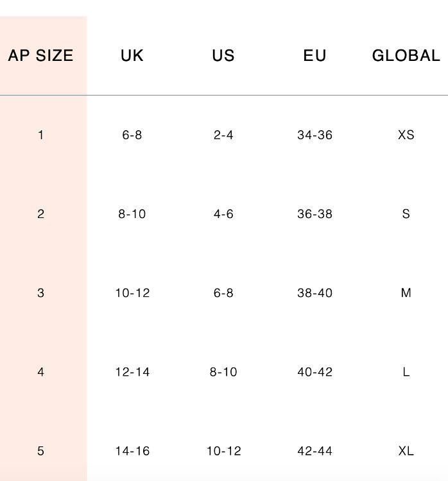Select EU size 34-36 cell

tap(314, 135)
